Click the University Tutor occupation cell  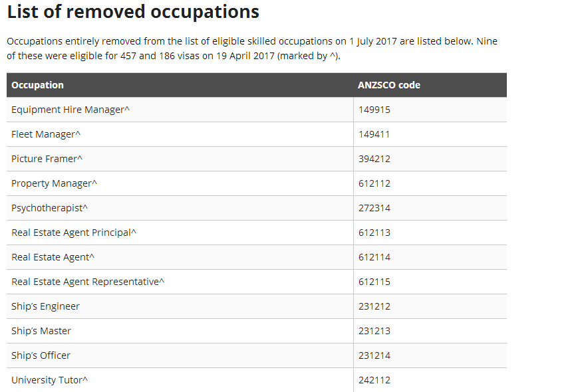click(x=50, y=380)
